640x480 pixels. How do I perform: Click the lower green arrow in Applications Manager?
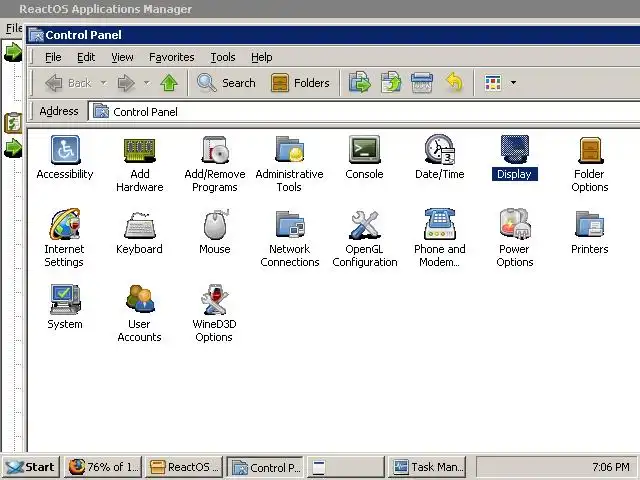tap(13, 148)
